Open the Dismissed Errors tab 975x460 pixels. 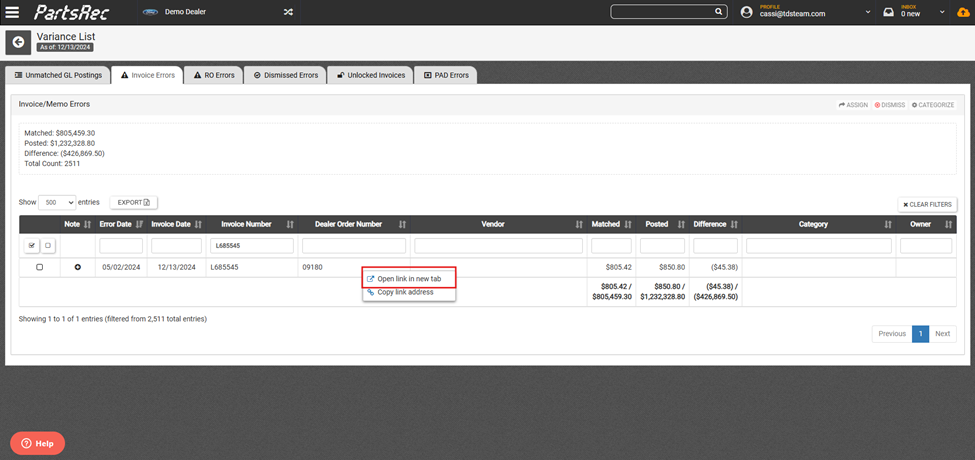[285, 75]
